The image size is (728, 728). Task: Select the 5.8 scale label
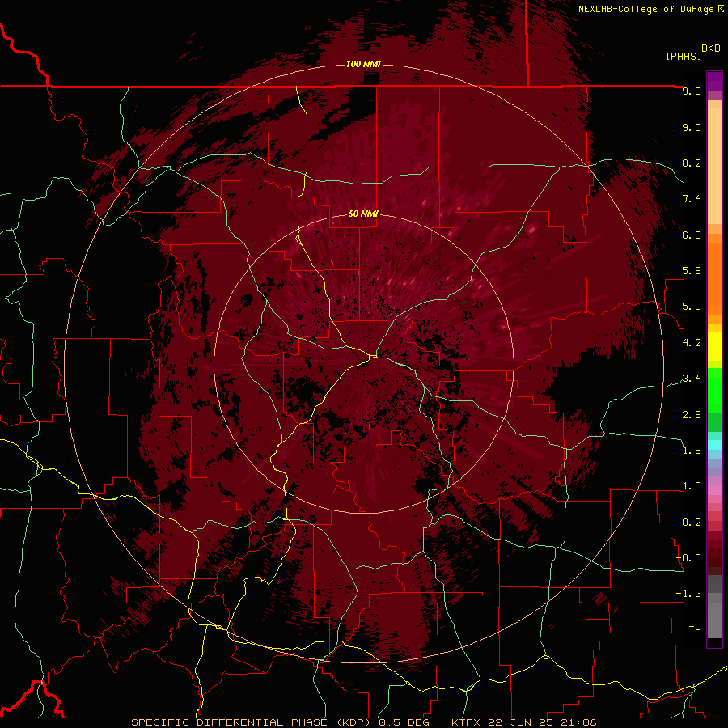[x=692, y=271]
